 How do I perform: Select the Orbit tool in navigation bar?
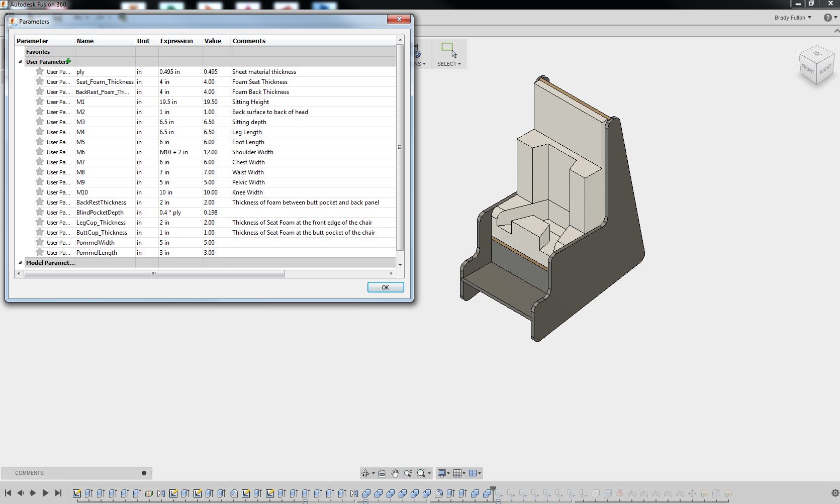365,473
